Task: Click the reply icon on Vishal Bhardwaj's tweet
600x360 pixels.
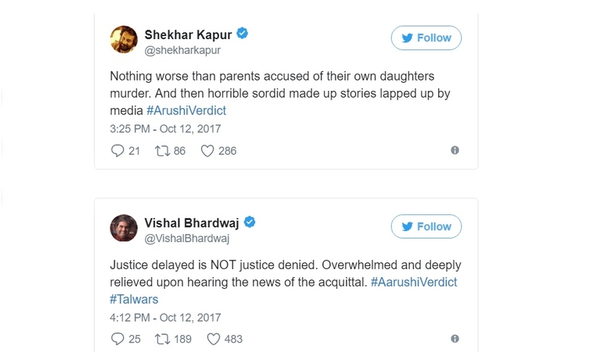Action: [x=117, y=339]
